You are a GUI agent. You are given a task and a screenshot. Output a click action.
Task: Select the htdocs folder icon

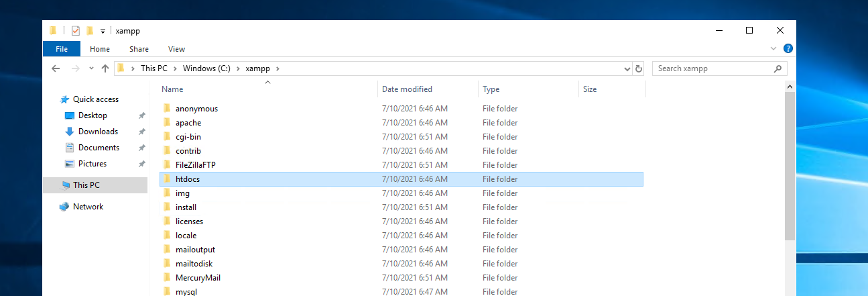pos(168,179)
